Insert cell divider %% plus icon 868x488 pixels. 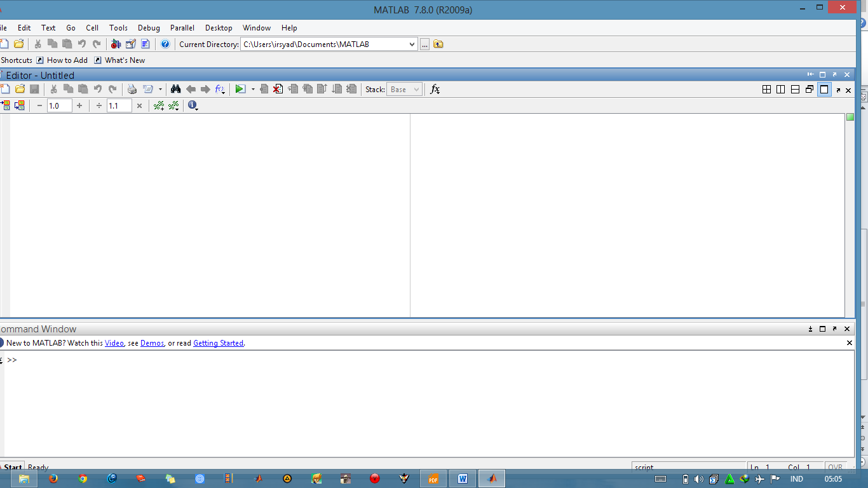[159, 105]
